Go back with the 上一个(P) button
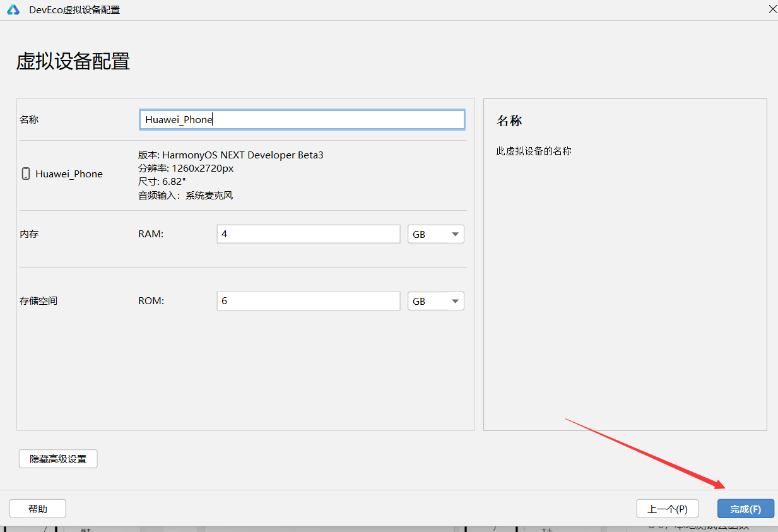The height and width of the screenshot is (532, 778). [x=668, y=509]
